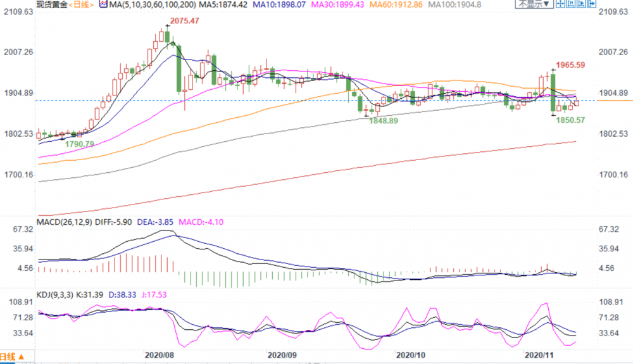Click the 1965.59 peak candle label

(570, 65)
